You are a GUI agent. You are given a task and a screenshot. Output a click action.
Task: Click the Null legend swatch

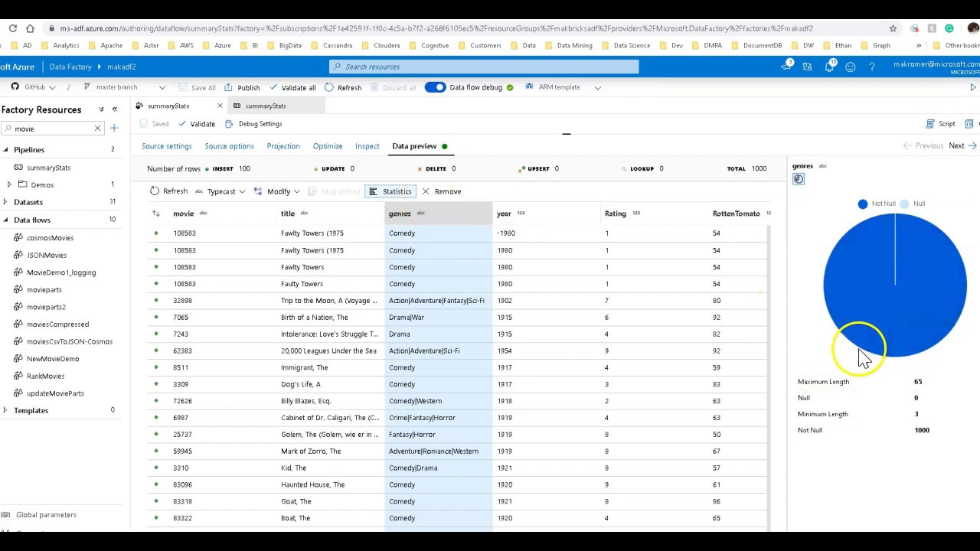coord(904,204)
